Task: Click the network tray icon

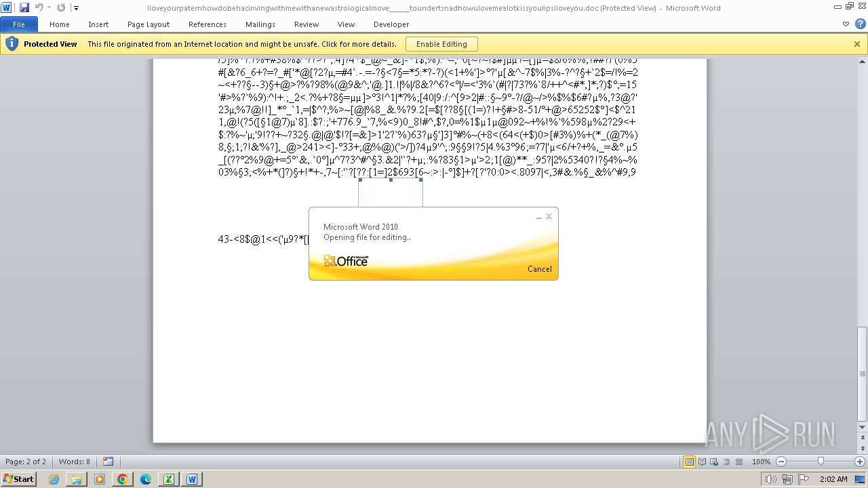Action: (x=788, y=479)
